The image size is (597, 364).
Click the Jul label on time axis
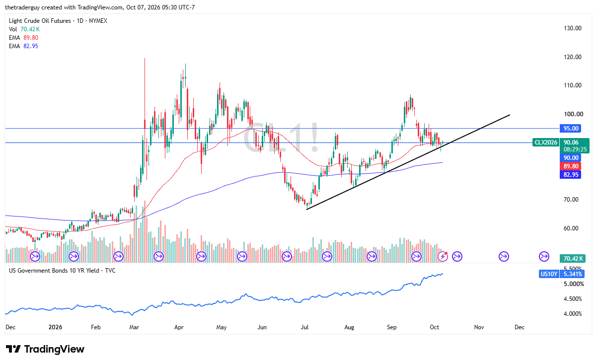click(305, 327)
